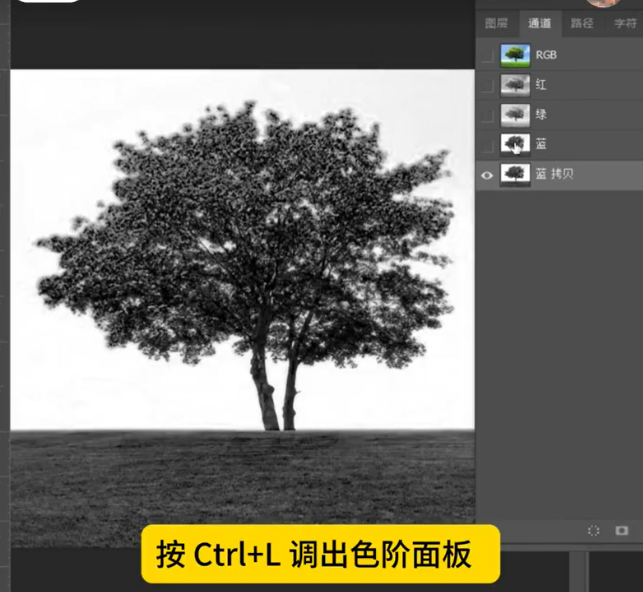Switch to the 字符 tab
Screen dimensions: 643x592
[625, 23]
